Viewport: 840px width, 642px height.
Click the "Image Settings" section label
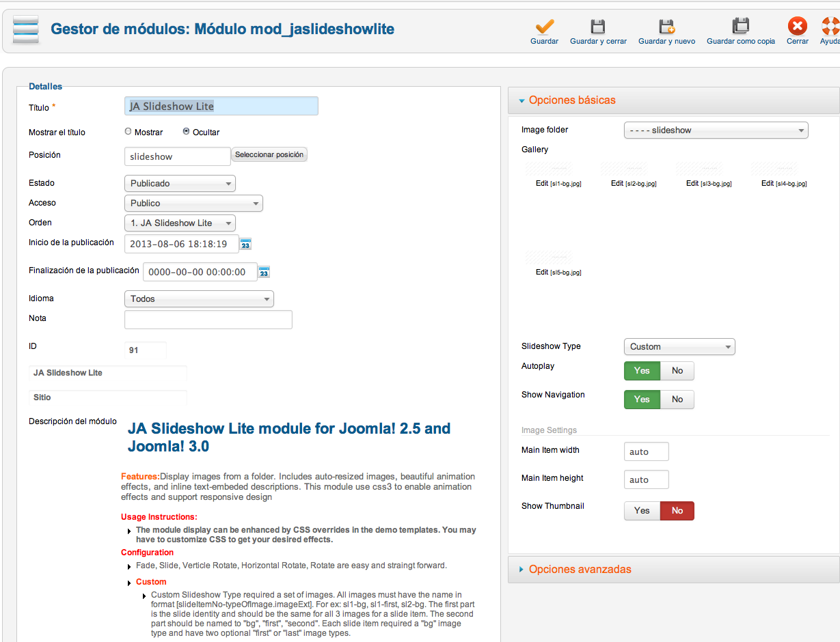(549, 430)
